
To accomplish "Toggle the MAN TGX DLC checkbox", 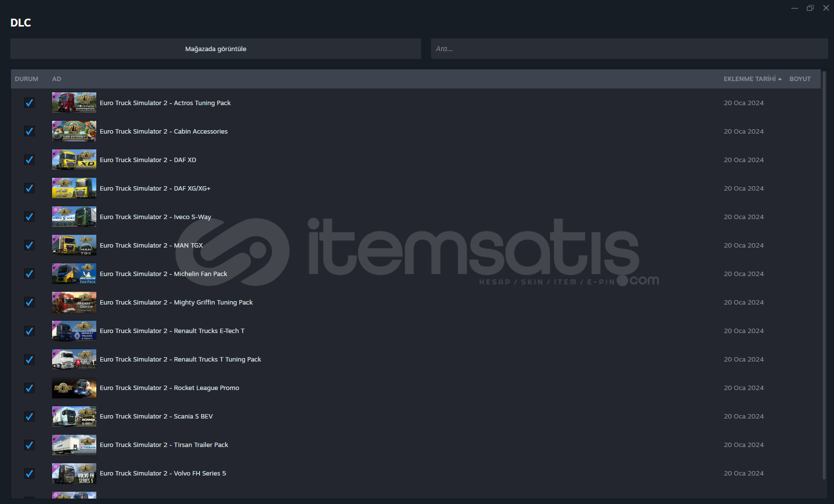I will coord(29,245).
